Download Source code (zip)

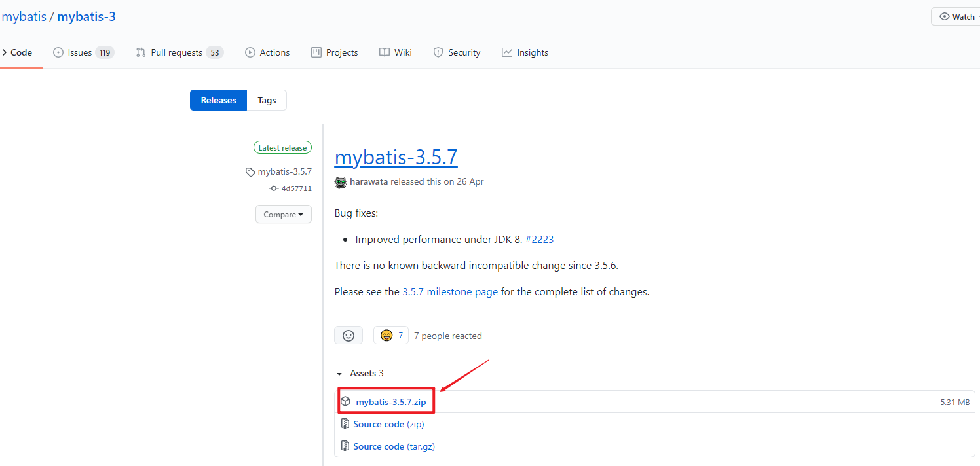tap(388, 424)
